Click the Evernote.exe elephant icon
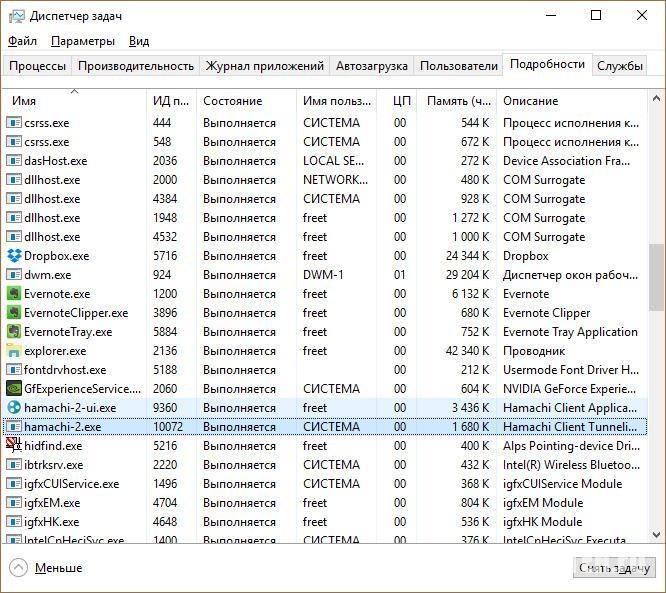666x593 pixels. click(14, 294)
